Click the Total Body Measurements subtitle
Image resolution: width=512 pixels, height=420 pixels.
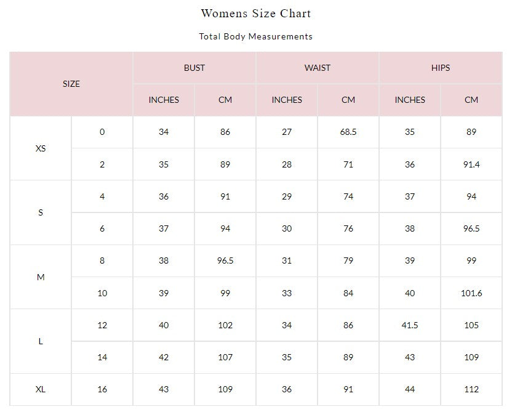point(255,36)
